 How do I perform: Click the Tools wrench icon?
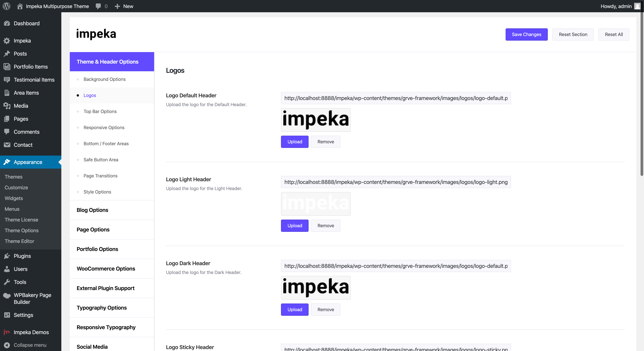[x=7, y=282]
